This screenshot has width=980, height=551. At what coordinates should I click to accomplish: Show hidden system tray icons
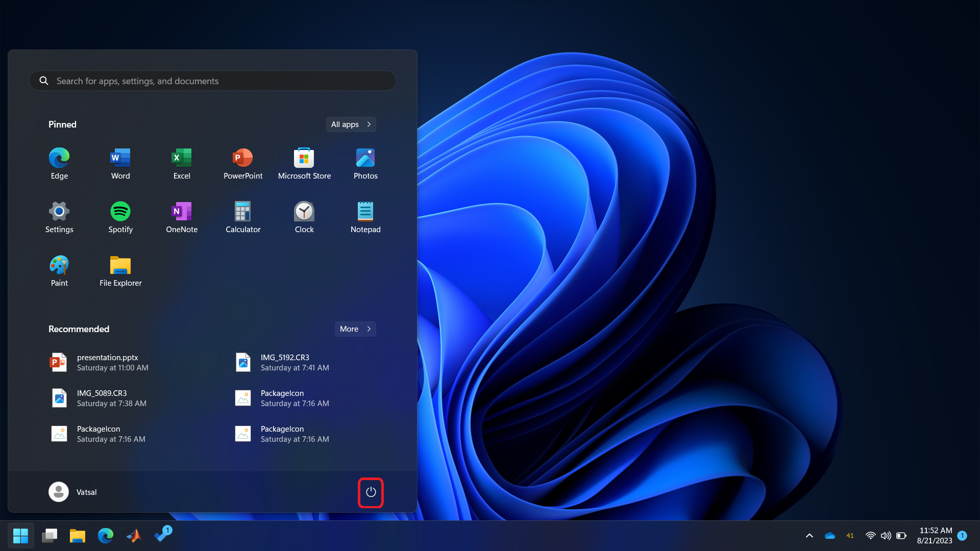[809, 536]
